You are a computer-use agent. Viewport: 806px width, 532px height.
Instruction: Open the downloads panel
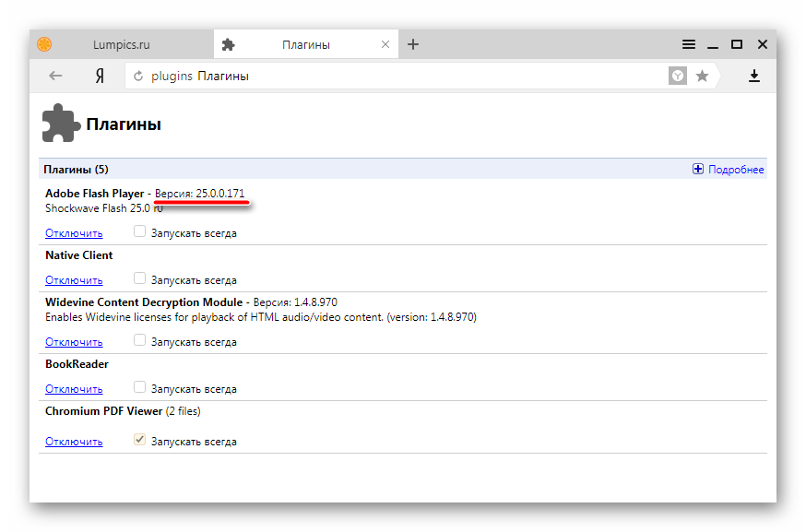point(753,77)
